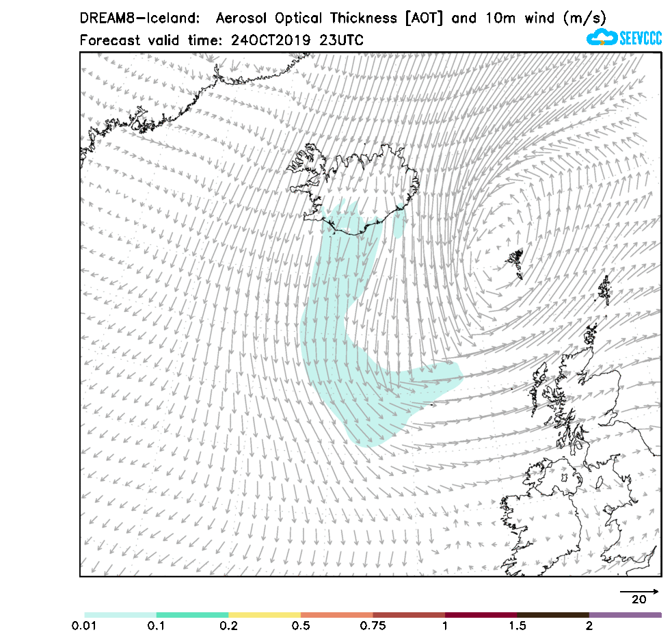Select the purple color bar segment

[x=625, y=615]
